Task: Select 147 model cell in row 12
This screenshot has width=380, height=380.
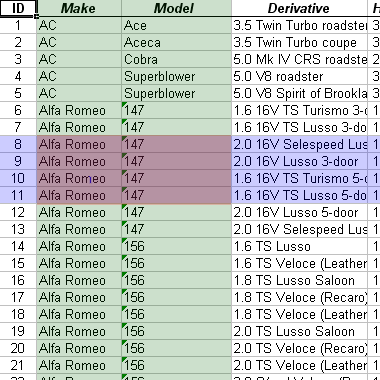Action: click(176, 212)
